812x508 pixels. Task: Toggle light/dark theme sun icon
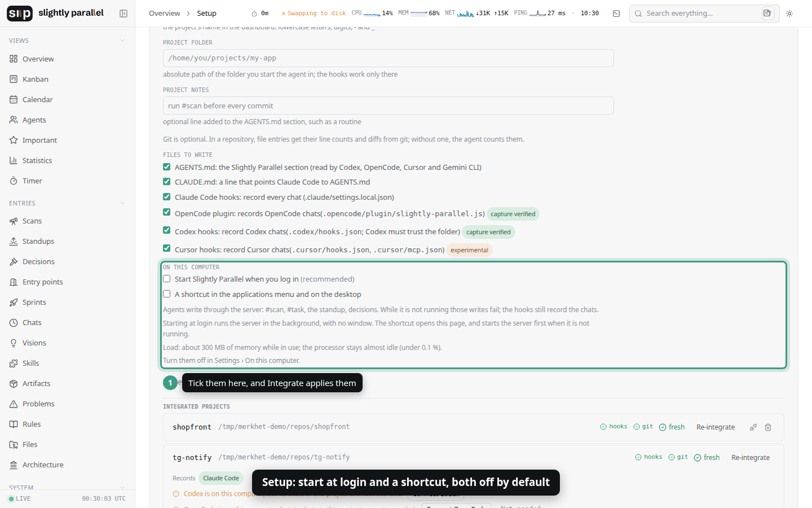click(789, 14)
